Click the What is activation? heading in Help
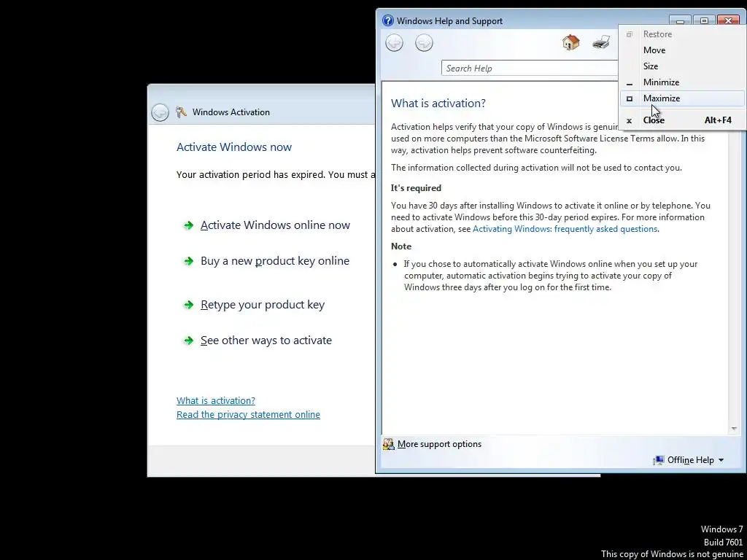Image resolution: width=747 pixels, height=560 pixels. click(438, 104)
